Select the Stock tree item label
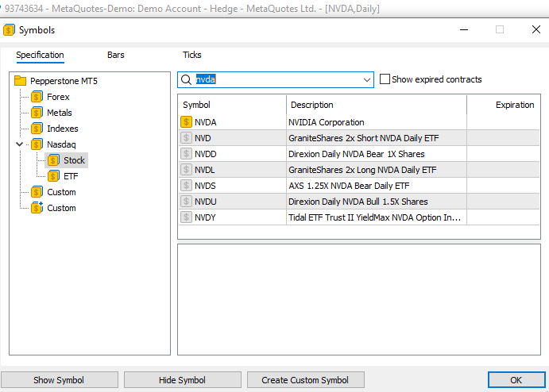This screenshot has width=549, height=392. pyautogui.click(x=74, y=160)
